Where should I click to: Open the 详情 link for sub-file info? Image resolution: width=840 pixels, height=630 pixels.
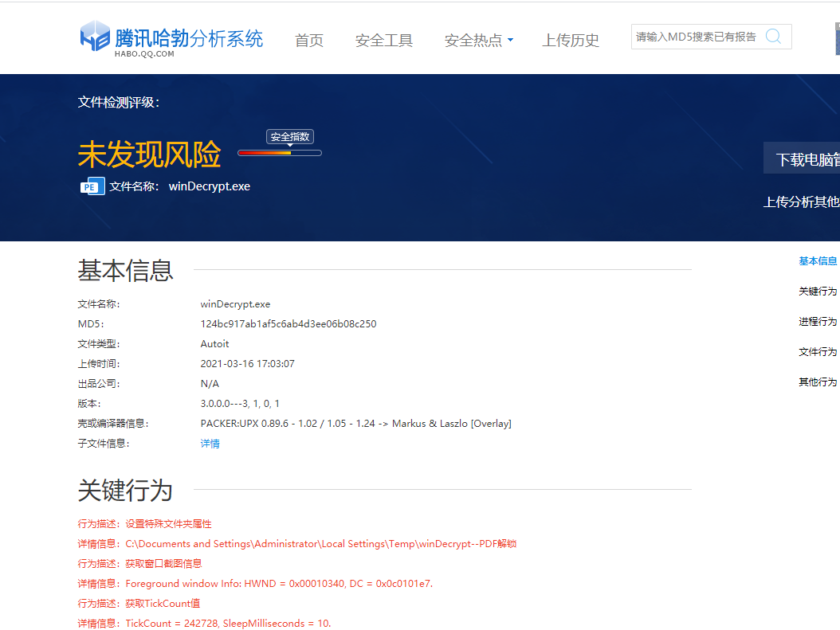(x=210, y=444)
